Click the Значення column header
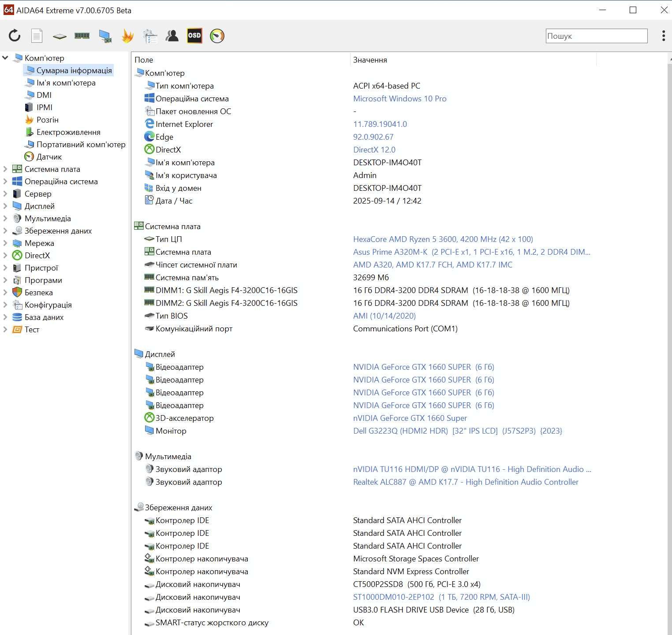Image resolution: width=672 pixels, height=635 pixels. (473, 59)
